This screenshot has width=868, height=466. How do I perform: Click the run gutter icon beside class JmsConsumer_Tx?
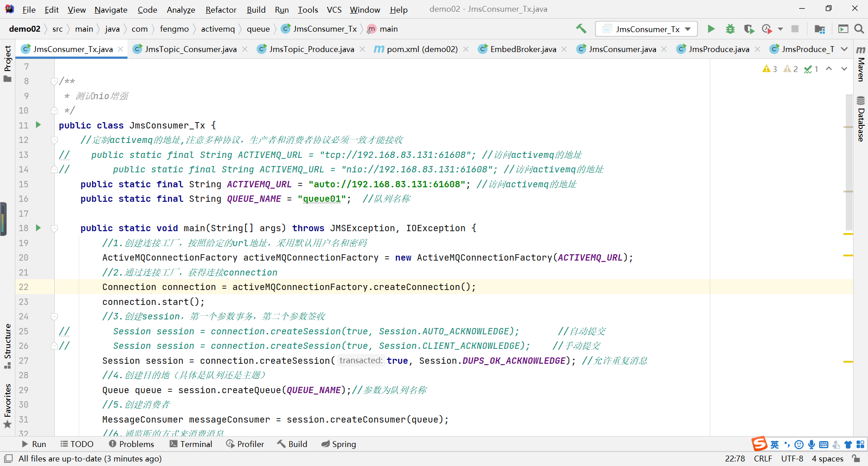[38, 125]
